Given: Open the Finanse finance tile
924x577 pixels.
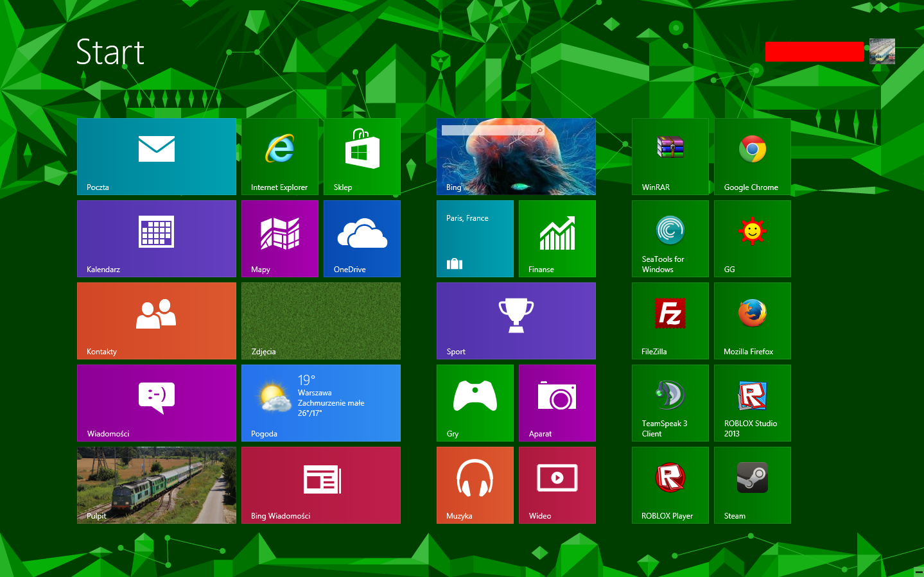Looking at the screenshot, I should 557,239.
